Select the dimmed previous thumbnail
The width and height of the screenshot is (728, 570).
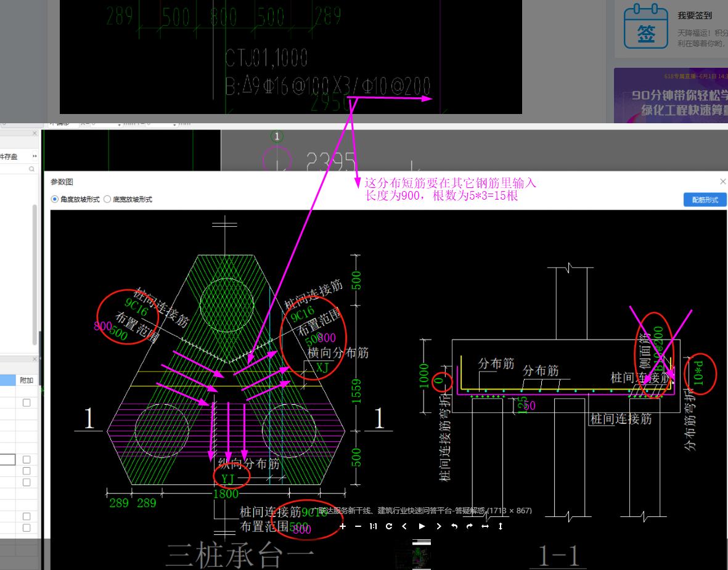(402, 555)
